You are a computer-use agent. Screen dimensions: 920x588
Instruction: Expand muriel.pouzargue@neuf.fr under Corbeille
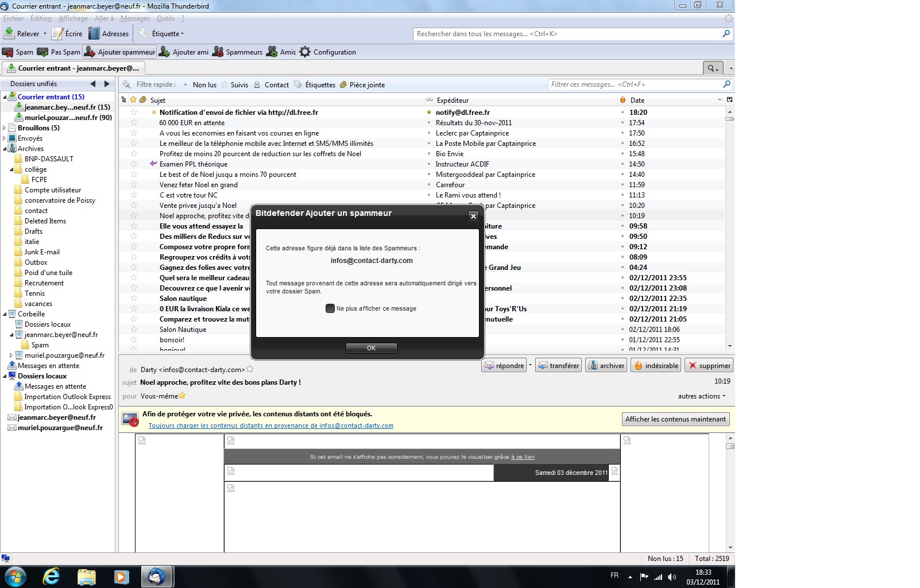(11, 355)
